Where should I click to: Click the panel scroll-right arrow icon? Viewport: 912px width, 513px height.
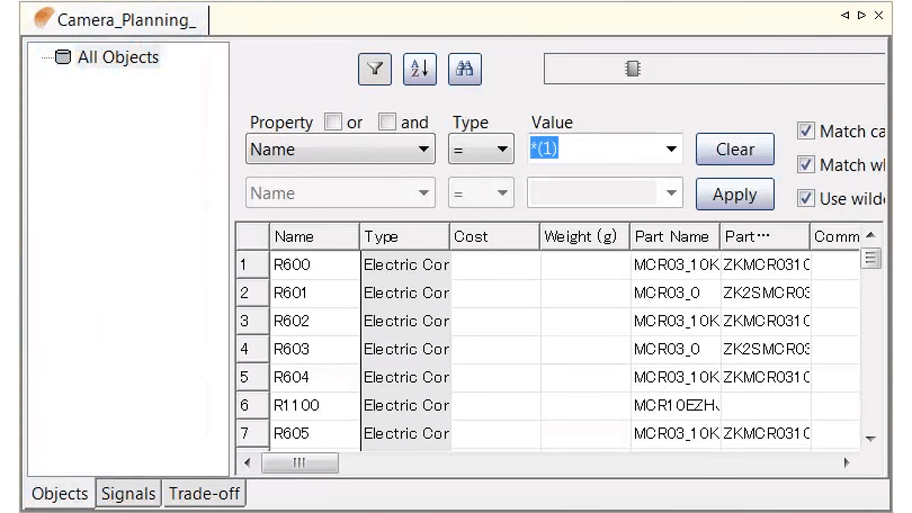point(861,15)
